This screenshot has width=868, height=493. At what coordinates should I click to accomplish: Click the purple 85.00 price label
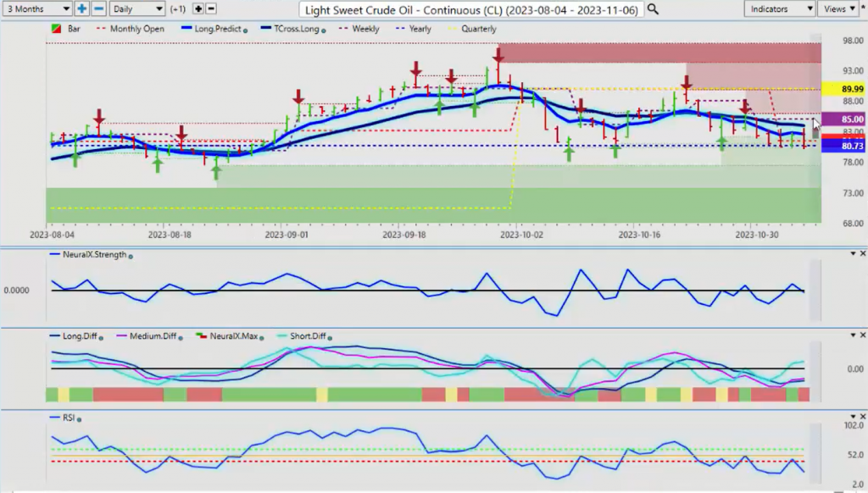tap(843, 119)
